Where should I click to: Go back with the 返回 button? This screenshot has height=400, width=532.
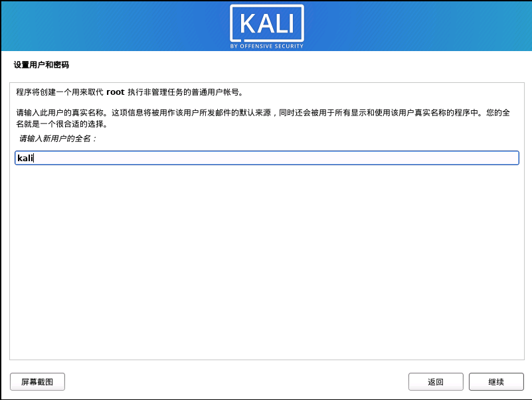click(436, 381)
